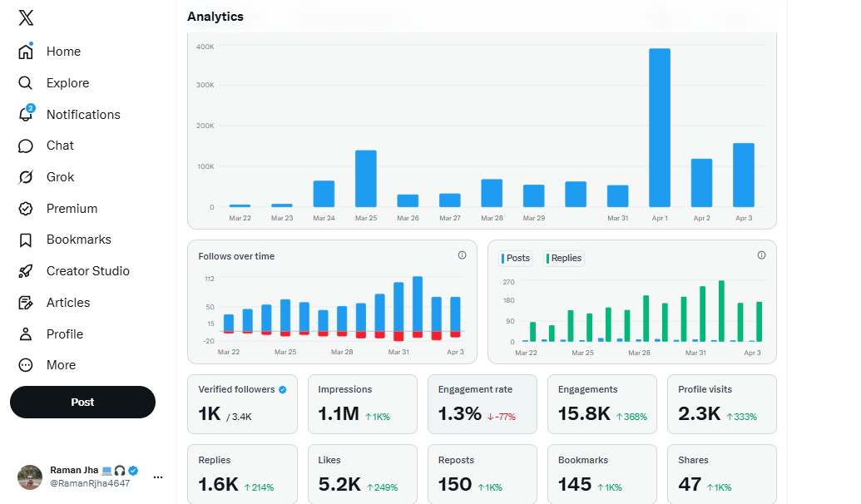The height and width of the screenshot is (504, 861).
Task: Click the Post button
Action: pyautogui.click(x=82, y=402)
